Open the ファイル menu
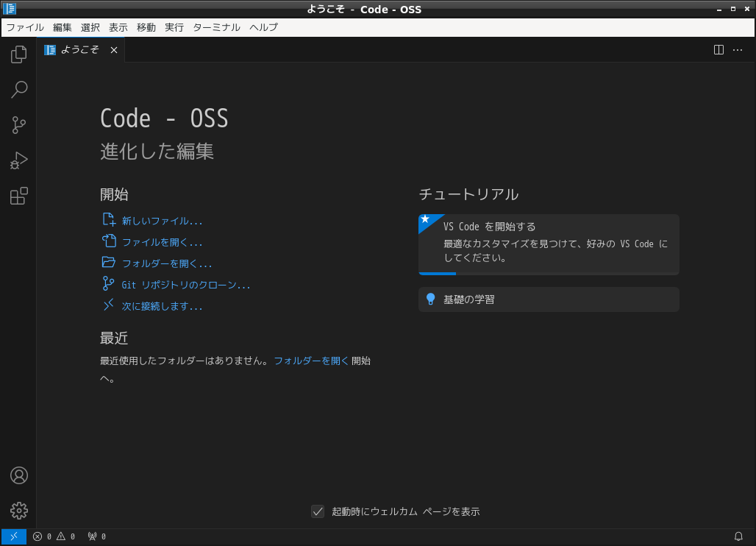 point(25,27)
